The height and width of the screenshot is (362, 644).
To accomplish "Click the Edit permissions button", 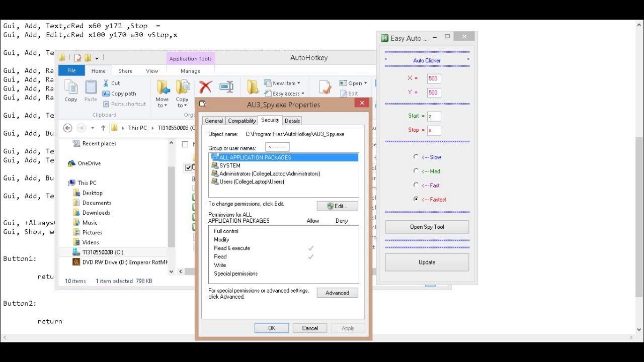I will (x=338, y=206).
